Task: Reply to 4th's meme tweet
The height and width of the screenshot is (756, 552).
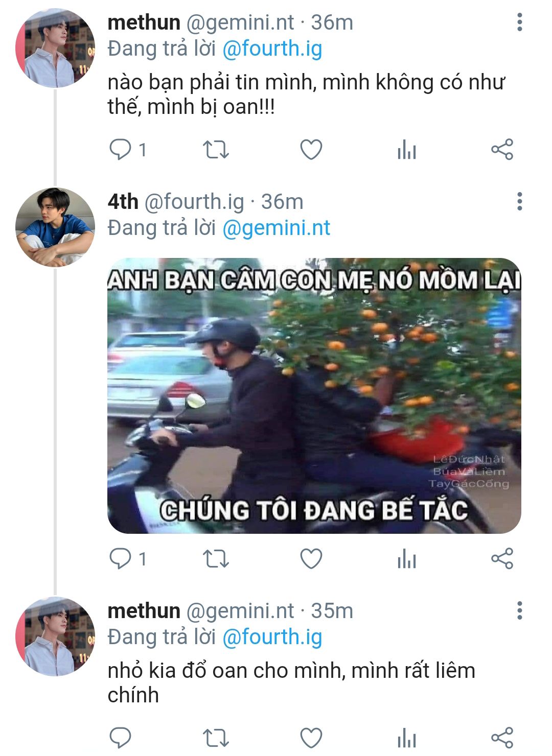Action: (x=121, y=559)
